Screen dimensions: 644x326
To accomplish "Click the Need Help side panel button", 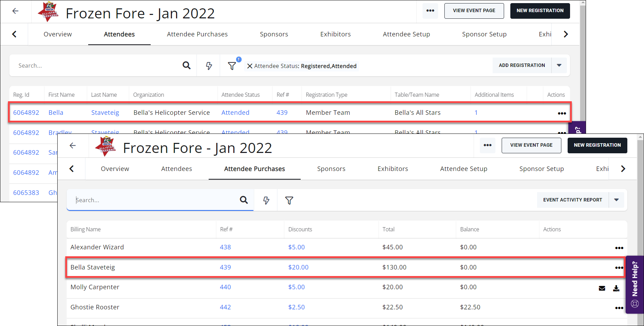I will (x=635, y=284).
